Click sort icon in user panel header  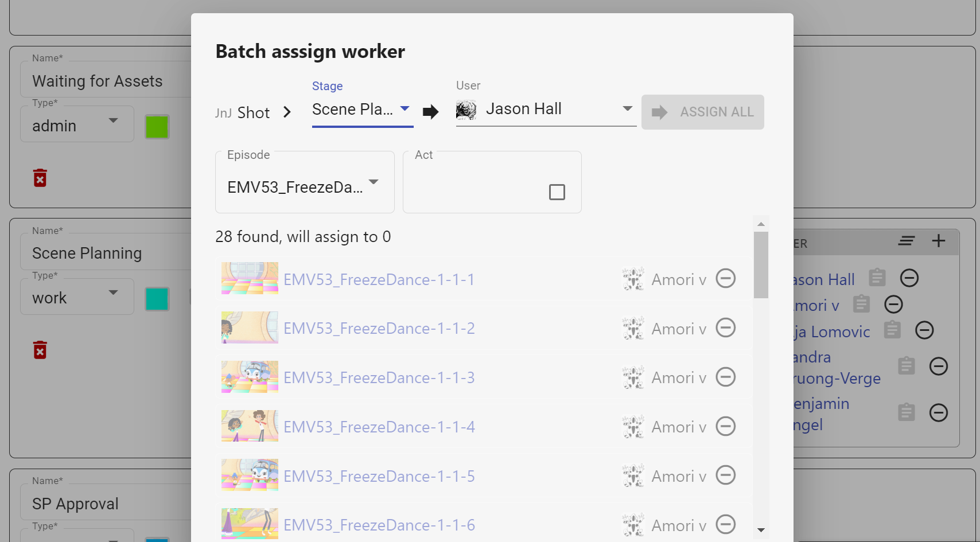tap(907, 241)
